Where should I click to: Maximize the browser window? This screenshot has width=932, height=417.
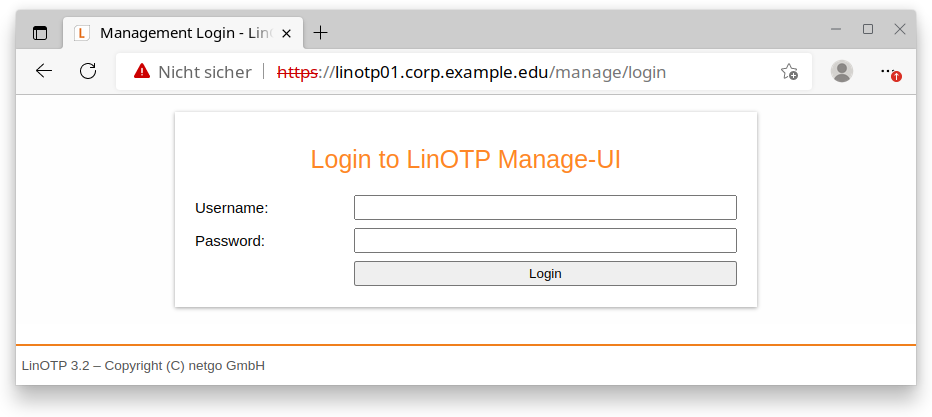tap(867, 30)
